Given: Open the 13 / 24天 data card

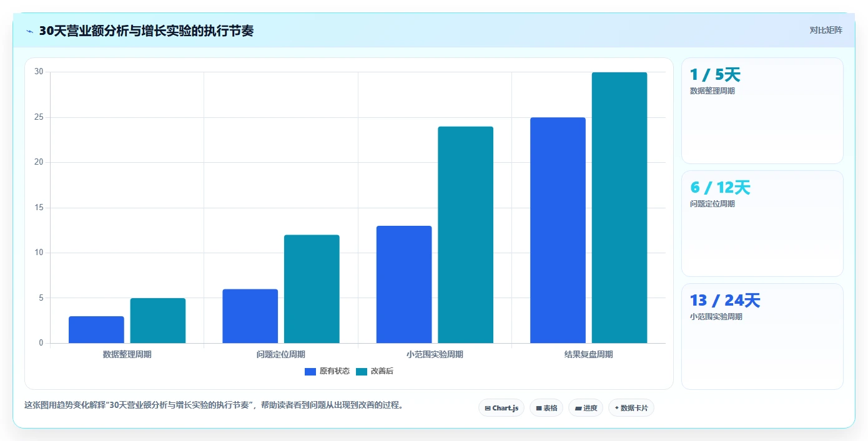Looking at the screenshot, I should coord(762,337).
